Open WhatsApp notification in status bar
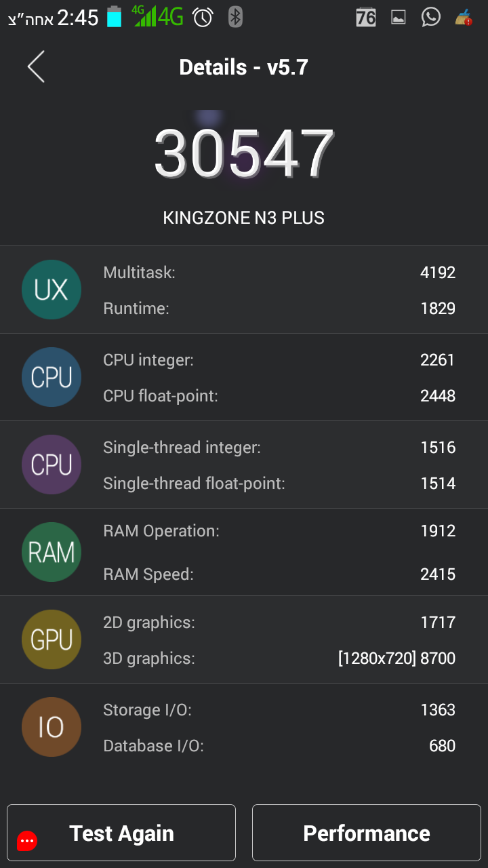This screenshot has height=868, width=488. (x=430, y=17)
